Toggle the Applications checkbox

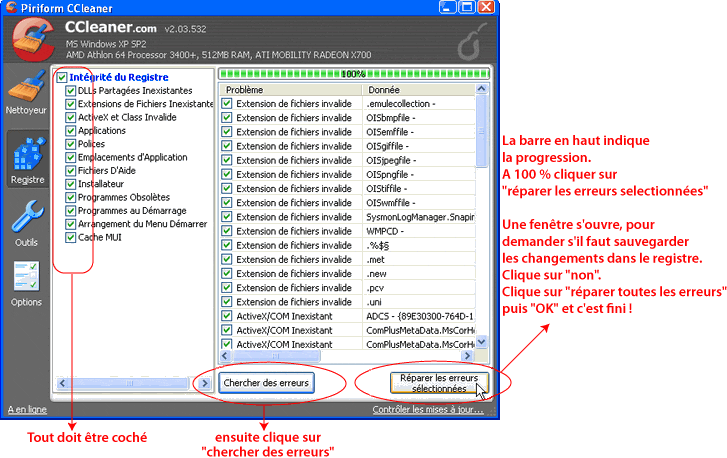click(70, 131)
